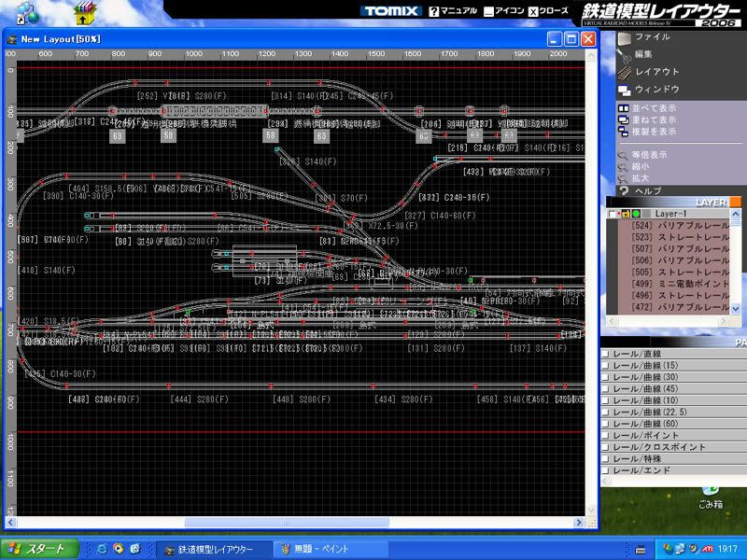Expand the レール/曲線 (10) parts category
The image size is (747, 560).
[x=673, y=400]
